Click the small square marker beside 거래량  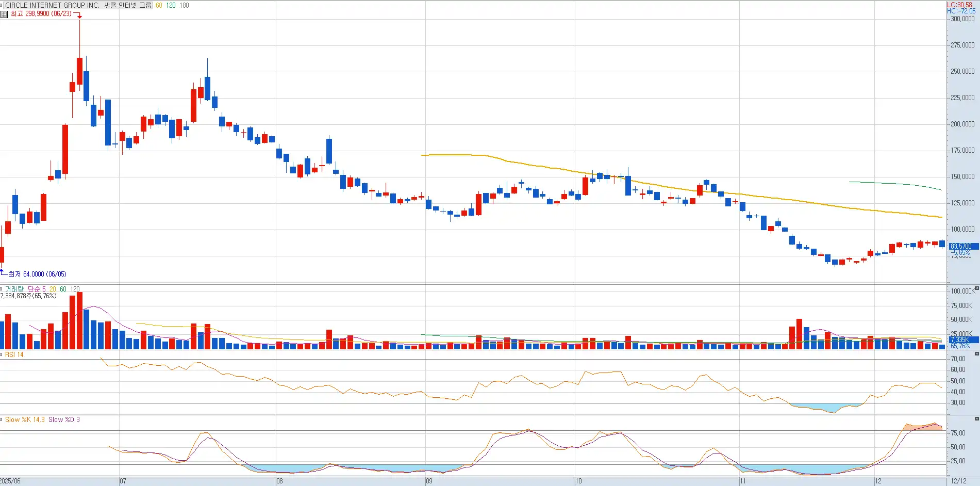point(2,289)
